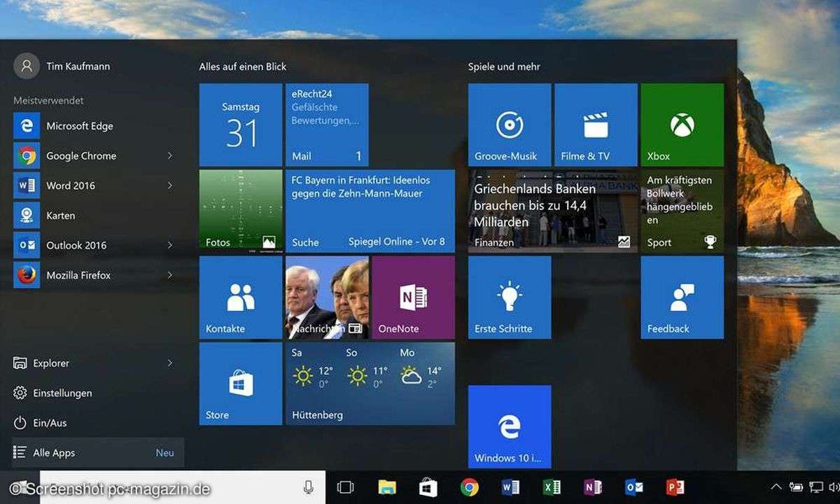Open File Explorer from the taskbar
This screenshot has height=504, width=840.
[x=387, y=487]
